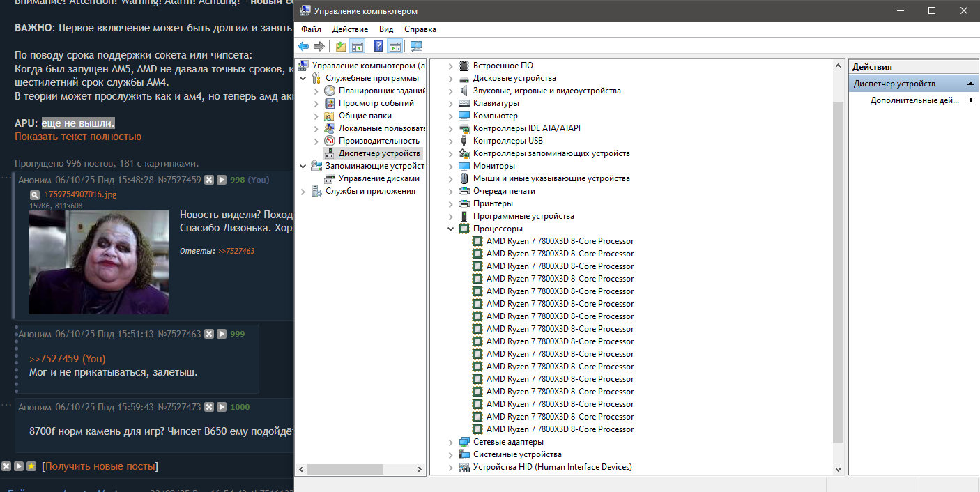The width and height of the screenshot is (980, 492).
Task: Click the Сетевые адаптеры network icon
Action: point(464,442)
